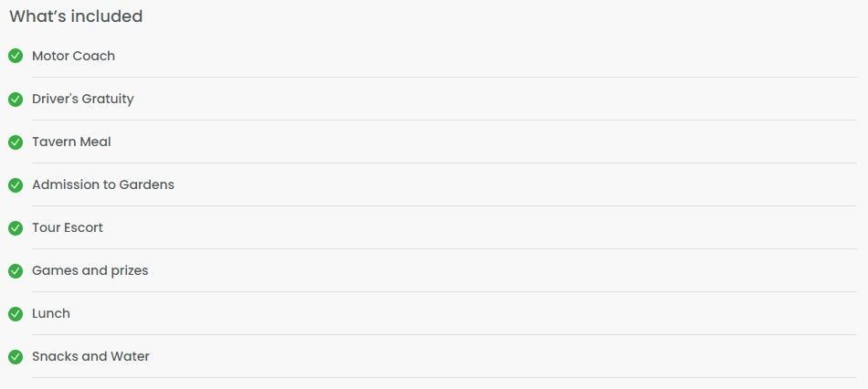Click the Driver's Gratuity text label
The width and height of the screenshot is (868, 389).
click(x=83, y=99)
